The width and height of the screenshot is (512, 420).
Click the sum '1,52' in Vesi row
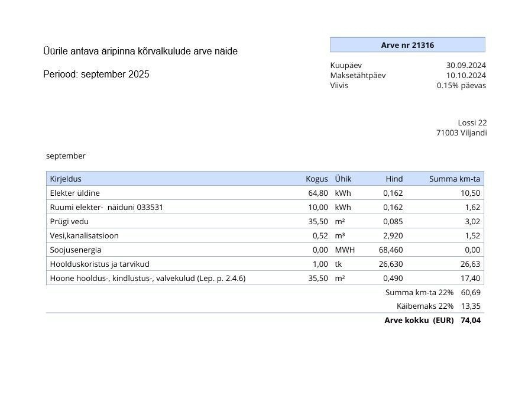[x=472, y=236]
